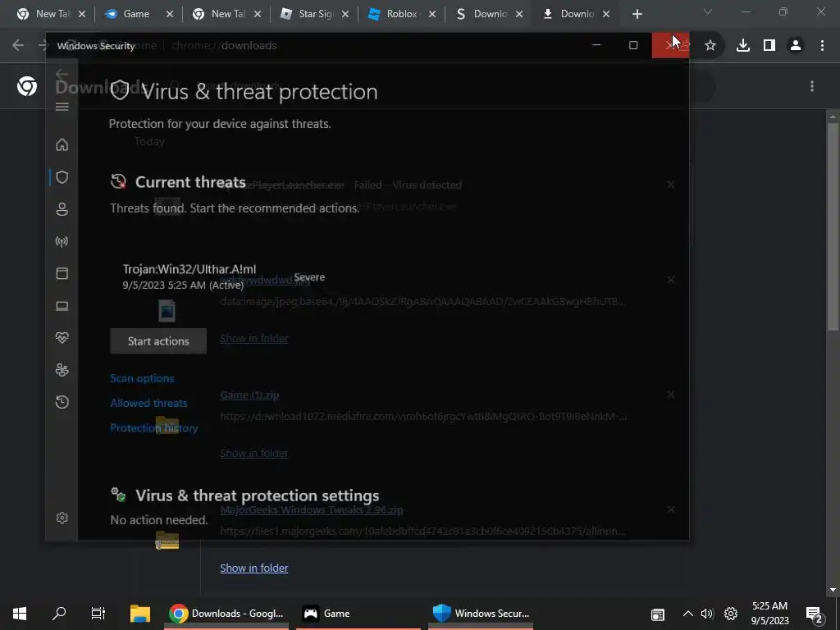Bookmark this page with star icon
Viewport: 840px width, 630px height.
(710, 46)
